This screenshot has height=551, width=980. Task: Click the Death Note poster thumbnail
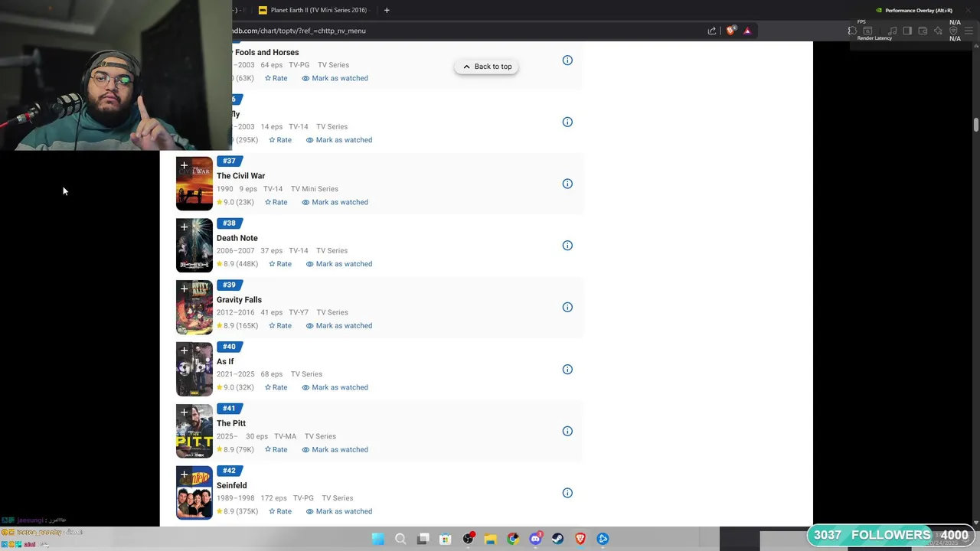[x=194, y=246]
